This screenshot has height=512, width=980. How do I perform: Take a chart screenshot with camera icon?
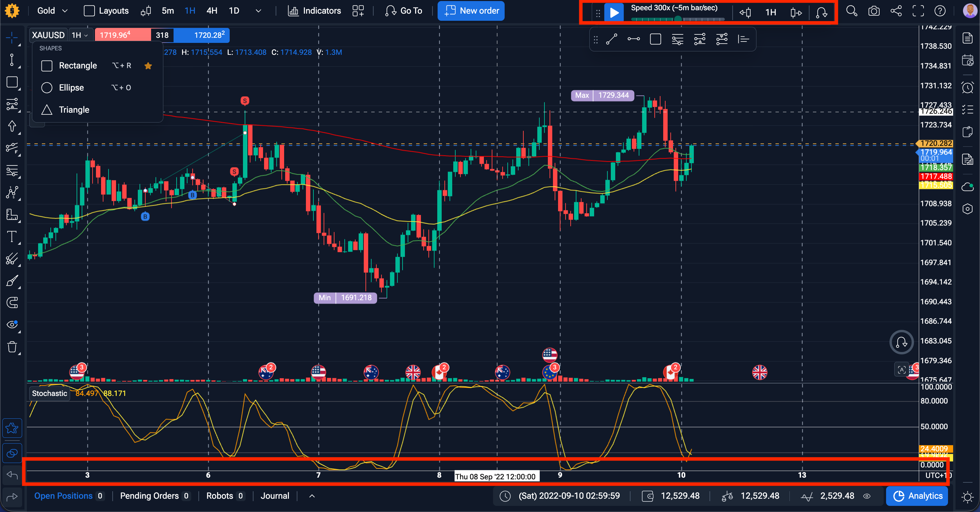[x=874, y=11]
